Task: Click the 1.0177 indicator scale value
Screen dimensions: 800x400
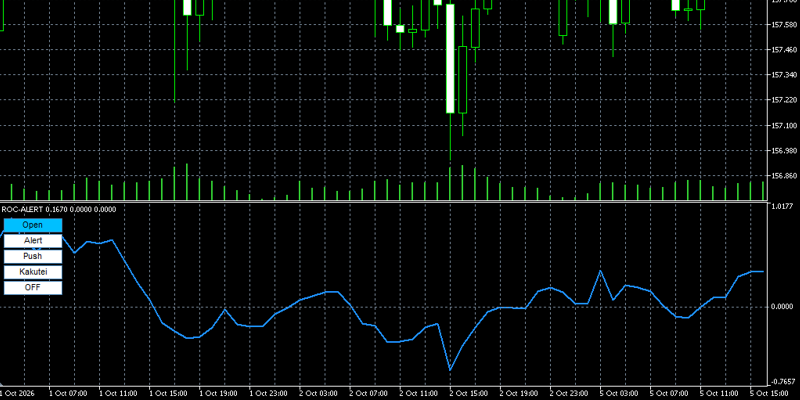Action: (783, 207)
